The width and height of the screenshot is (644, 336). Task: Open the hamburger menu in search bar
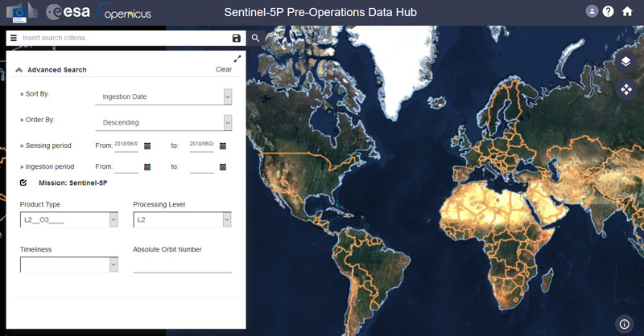(14, 38)
